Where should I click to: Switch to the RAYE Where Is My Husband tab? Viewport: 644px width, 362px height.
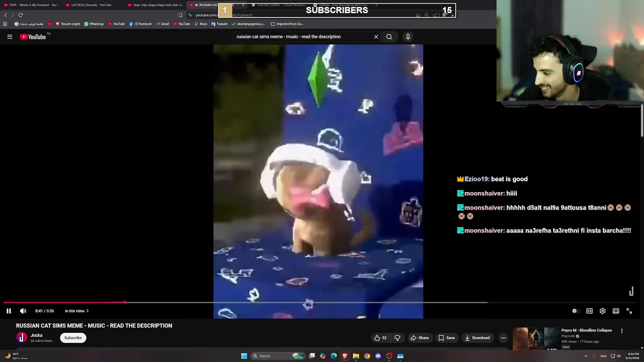[x=31, y=5]
